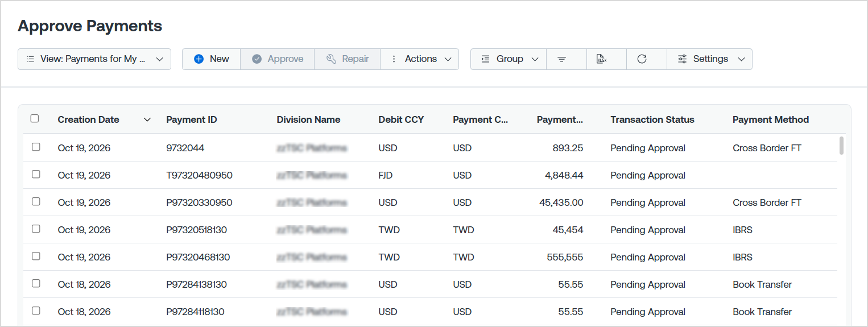Screen dimensions: 868x327
Task: Click the table vertical scrollbar thumb
Action: 841,146
